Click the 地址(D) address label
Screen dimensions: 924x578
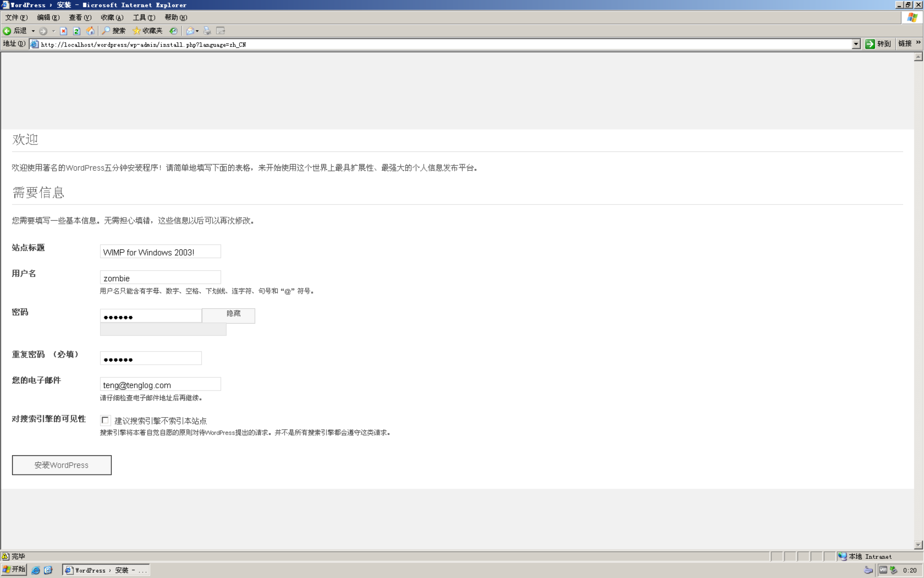pyautogui.click(x=14, y=44)
